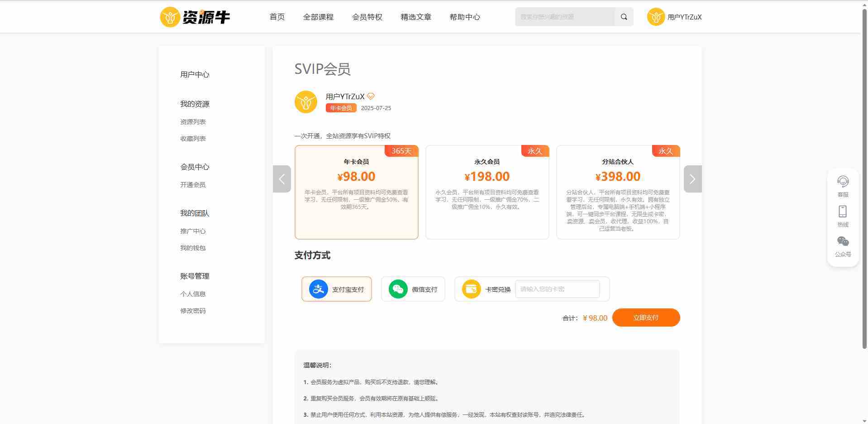
Task: Click the 资源牛 site logo
Action: [x=195, y=17]
